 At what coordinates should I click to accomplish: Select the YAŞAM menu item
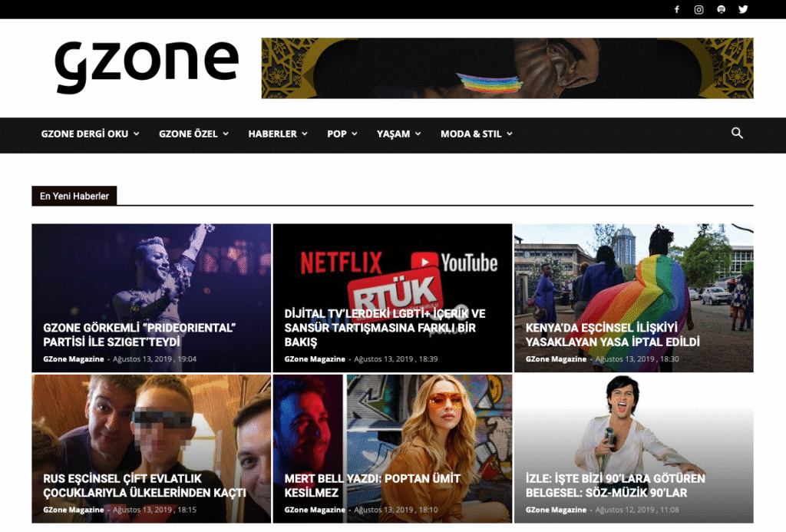pyautogui.click(x=398, y=134)
